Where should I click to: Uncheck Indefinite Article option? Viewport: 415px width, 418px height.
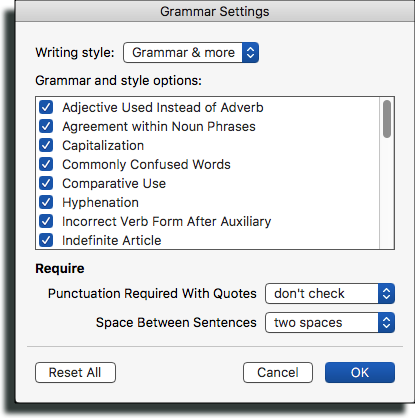[x=46, y=240]
